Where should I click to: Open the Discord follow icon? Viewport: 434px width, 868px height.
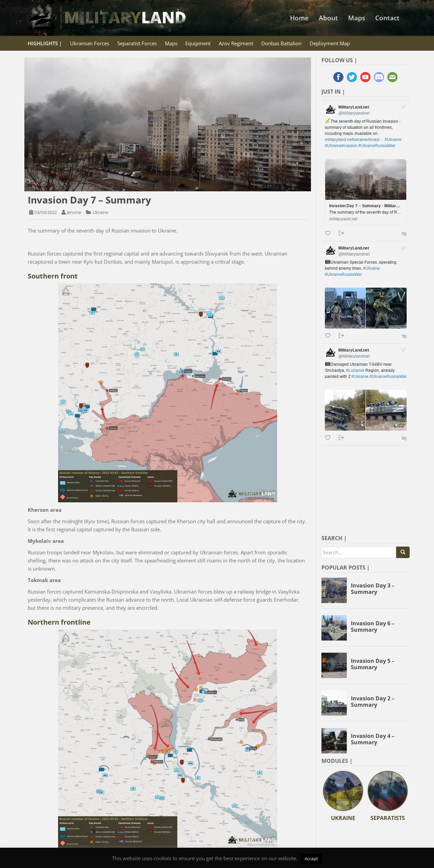[379, 77]
